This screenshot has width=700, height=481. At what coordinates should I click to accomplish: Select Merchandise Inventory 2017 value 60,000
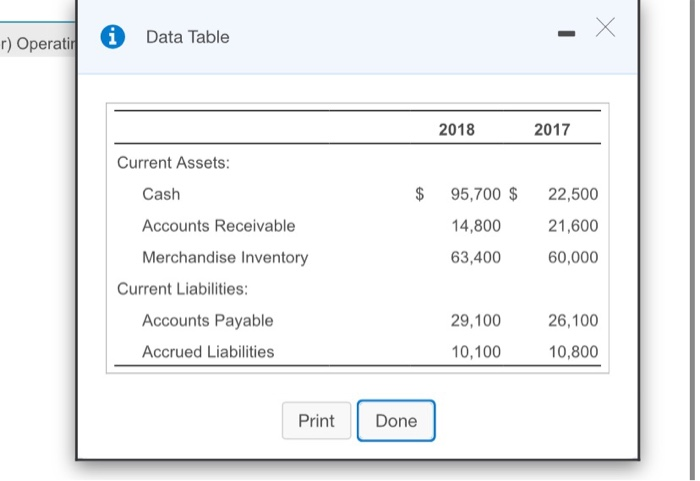573,257
